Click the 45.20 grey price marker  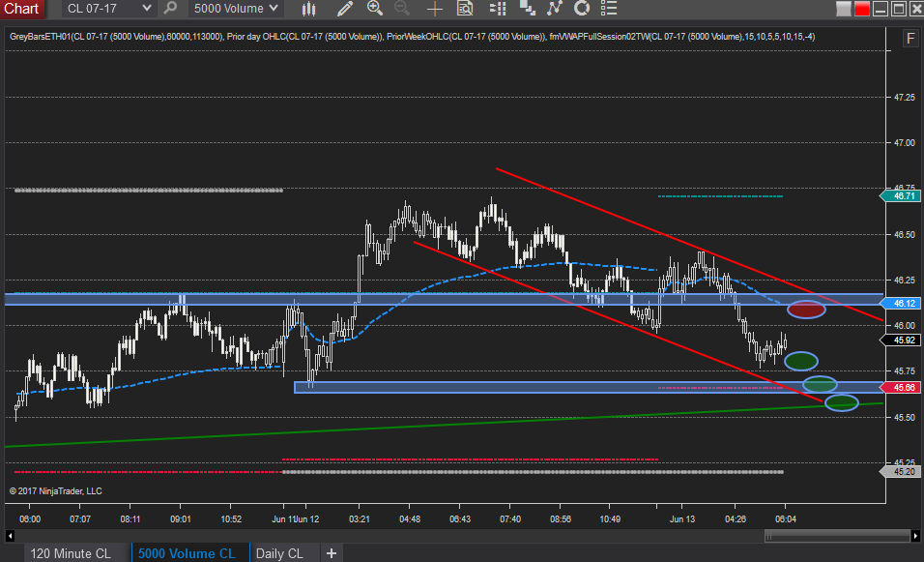[x=901, y=472]
